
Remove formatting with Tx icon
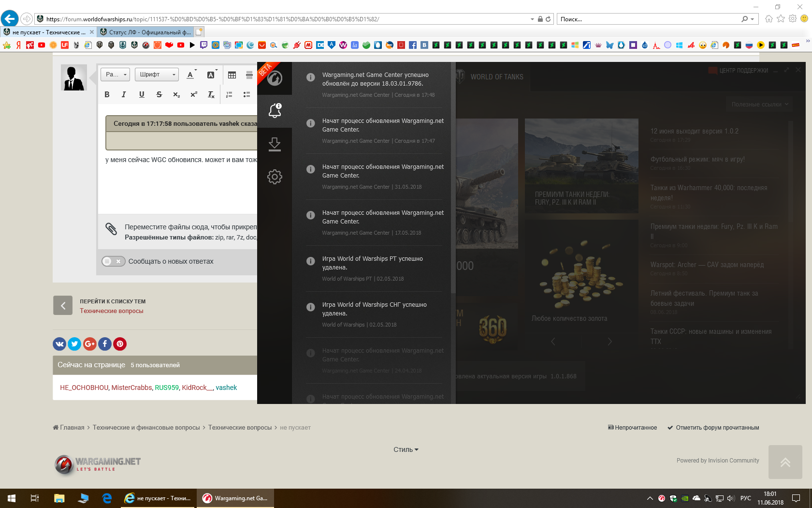click(211, 94)
